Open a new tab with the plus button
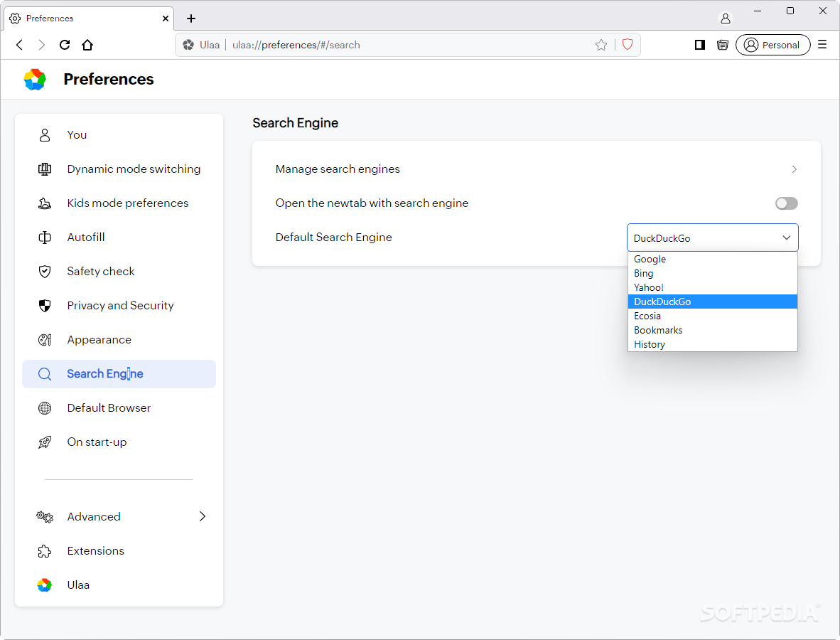The width and height of the screenshot is (840, 640). [190, 18]
